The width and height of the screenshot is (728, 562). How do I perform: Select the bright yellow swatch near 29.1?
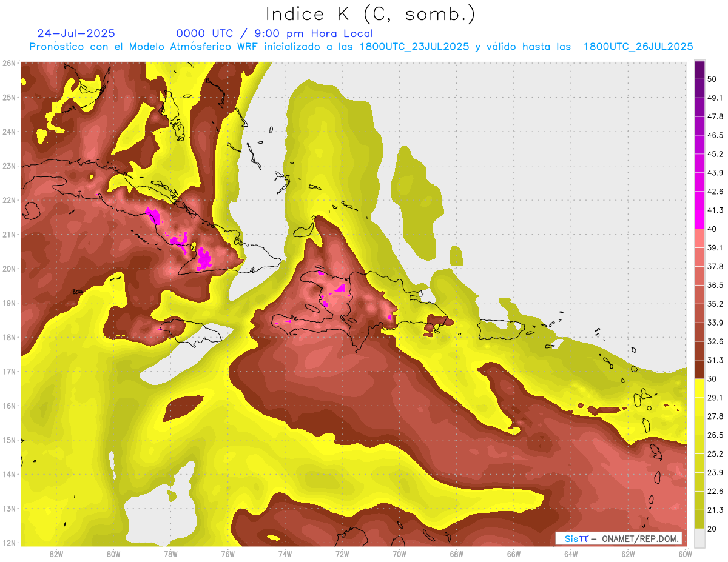[x=699, y=389]
